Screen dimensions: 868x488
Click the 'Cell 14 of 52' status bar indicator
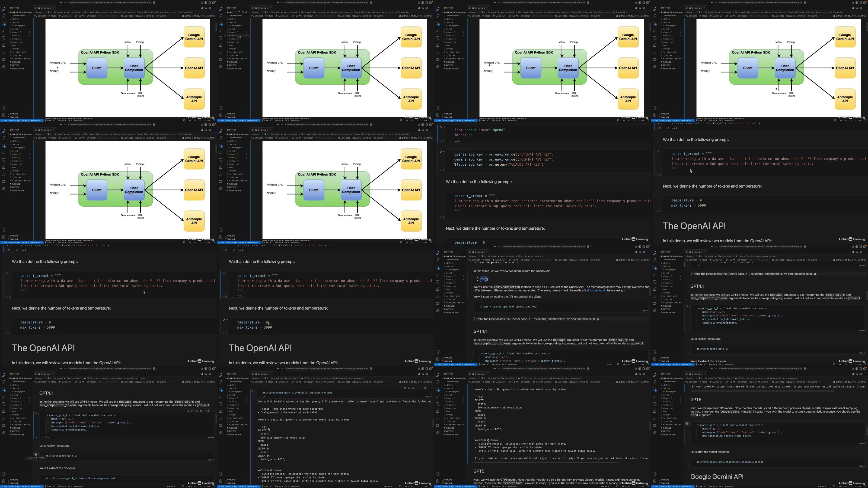[192, 486]
